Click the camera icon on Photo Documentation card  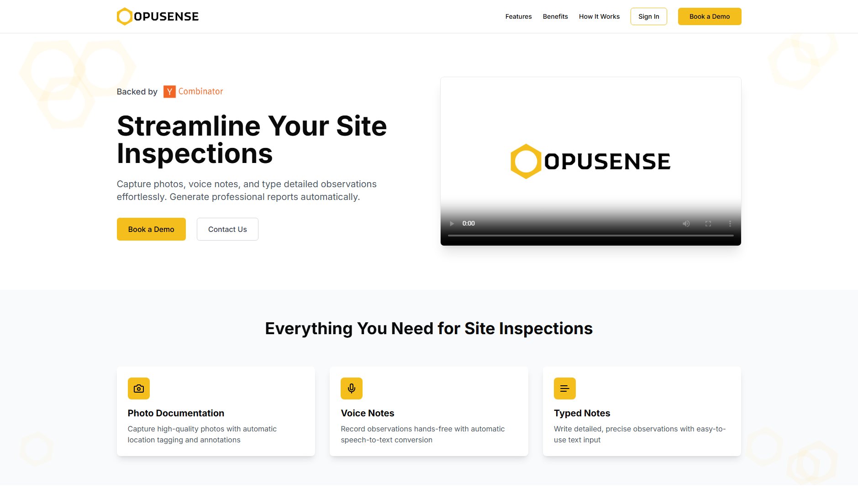138,388
